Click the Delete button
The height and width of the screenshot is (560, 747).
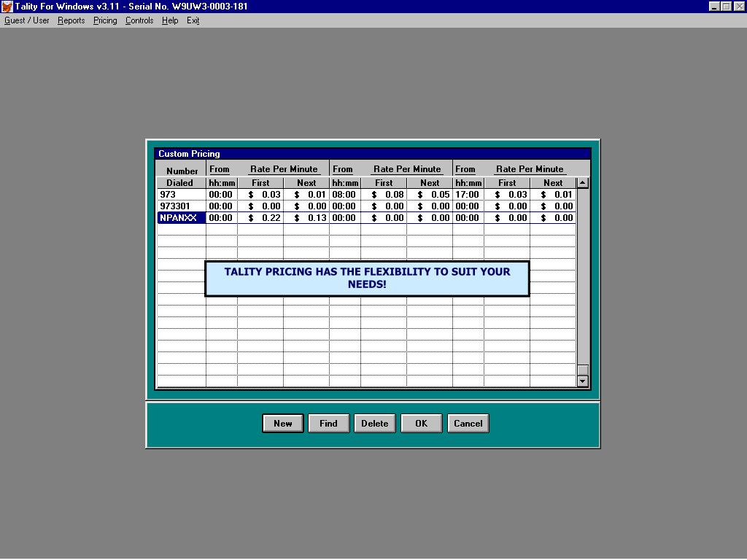[x=374, y=424]
